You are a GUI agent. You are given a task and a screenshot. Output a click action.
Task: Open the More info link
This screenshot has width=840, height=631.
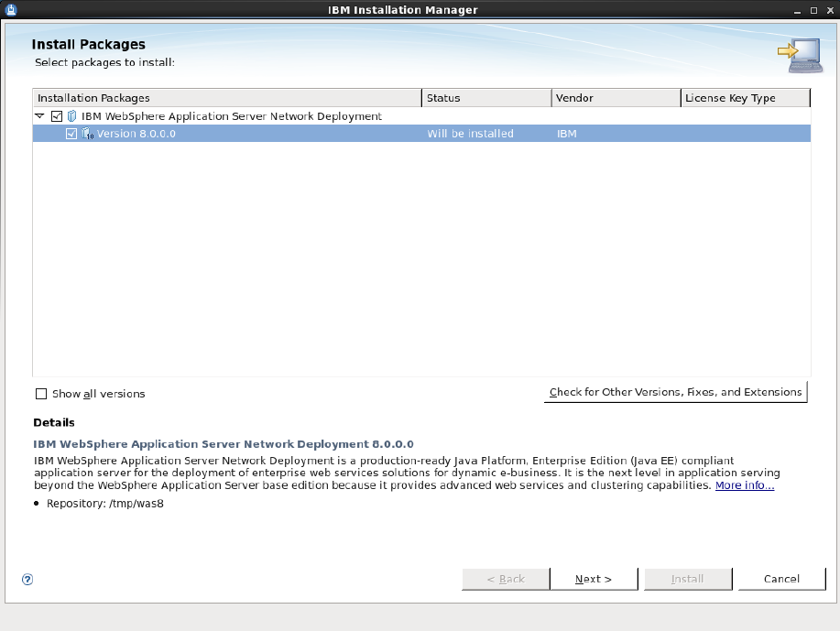[745, 485]
